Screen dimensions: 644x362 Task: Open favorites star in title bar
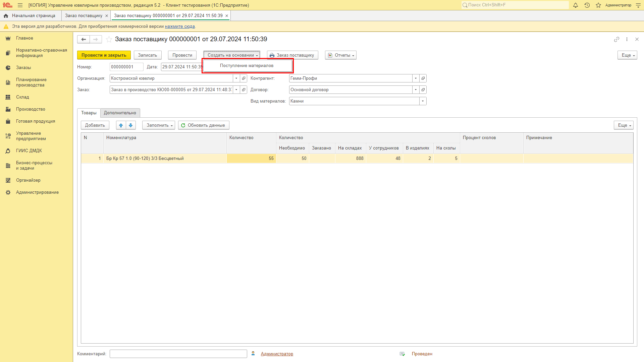[x=598, y=5]
